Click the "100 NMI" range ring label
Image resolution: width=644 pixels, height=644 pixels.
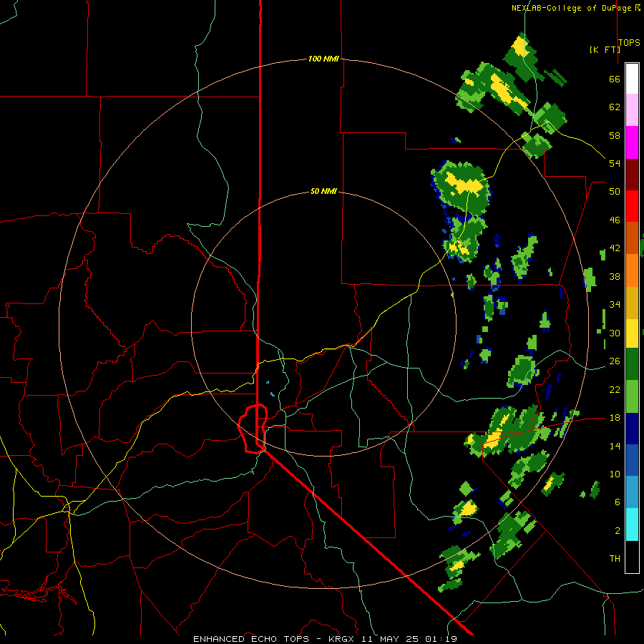click(x=323, y=59)
